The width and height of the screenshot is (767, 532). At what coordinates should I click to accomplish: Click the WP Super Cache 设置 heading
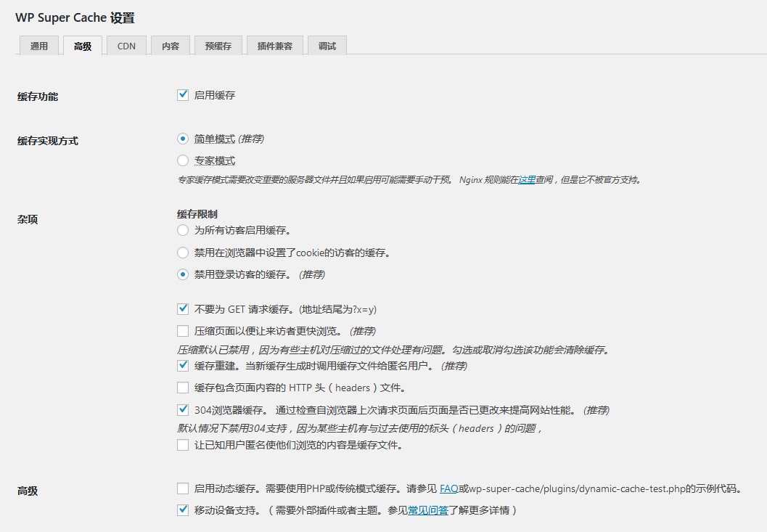pos(75,18)
